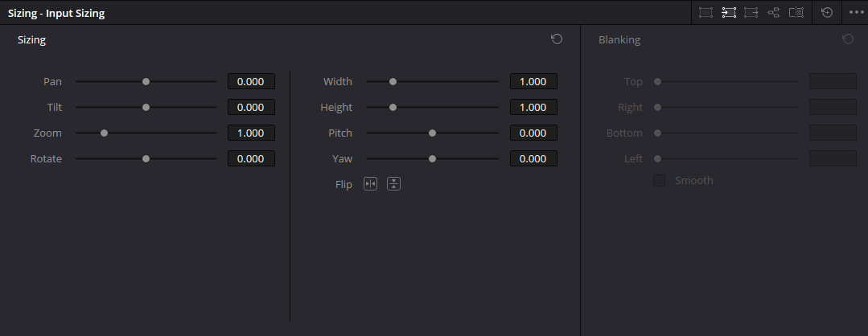The width and height of the screenshot is (868, 336).
Task: Click the 'Rotate' parameter label
Action: point(46,159)
